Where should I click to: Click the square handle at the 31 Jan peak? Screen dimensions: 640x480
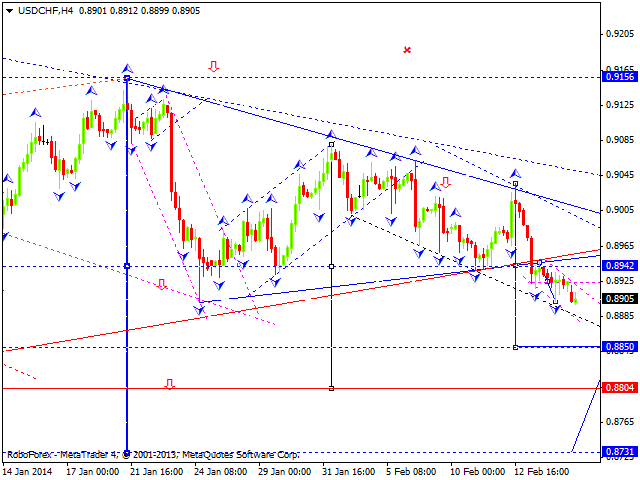click(x=331, y=145)
